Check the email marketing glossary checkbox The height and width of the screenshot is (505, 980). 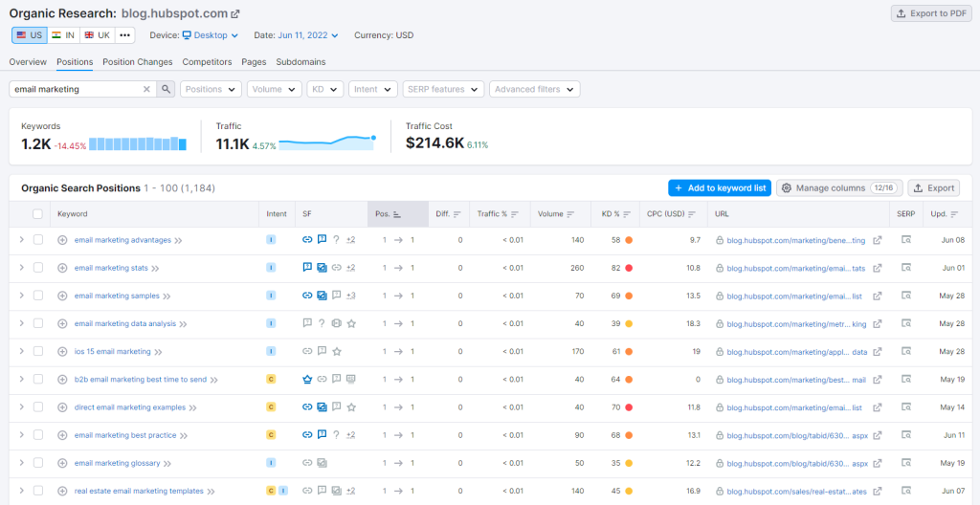click(x=38, y=463)
